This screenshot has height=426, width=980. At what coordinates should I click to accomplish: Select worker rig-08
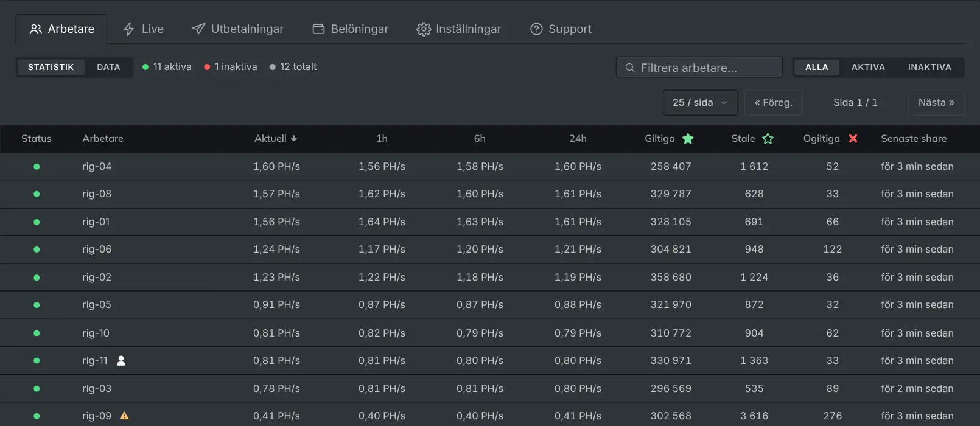pyautogui.click(x=97, y=194)
